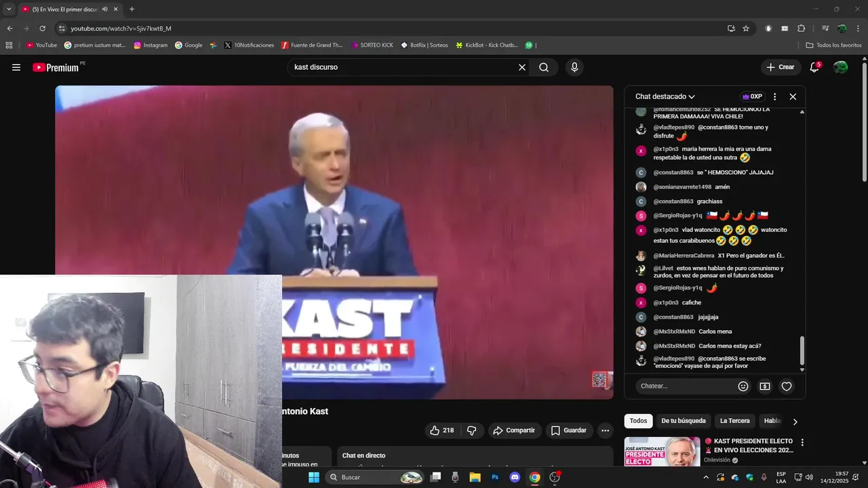This screenshot has width=868, height=488.
Task: Dislike the video
Action: tap(472, 430)
